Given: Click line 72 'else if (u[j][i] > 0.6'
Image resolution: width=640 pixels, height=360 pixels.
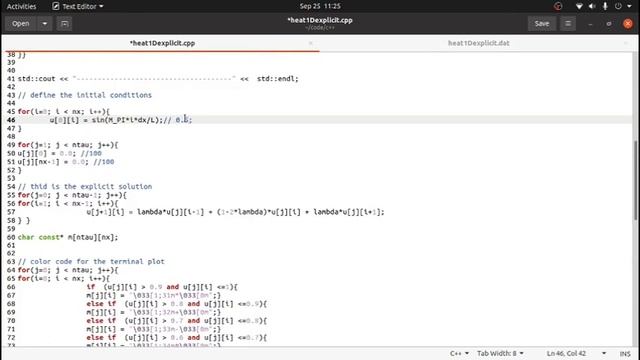Looking at the screenshot, I should pyautogui.click(x=177, y=338).
